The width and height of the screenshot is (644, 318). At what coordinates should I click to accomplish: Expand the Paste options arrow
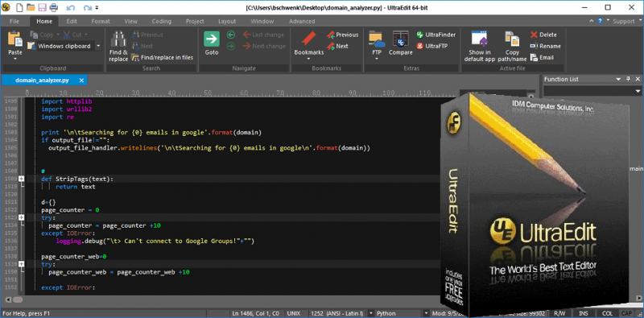click(15, 59)
